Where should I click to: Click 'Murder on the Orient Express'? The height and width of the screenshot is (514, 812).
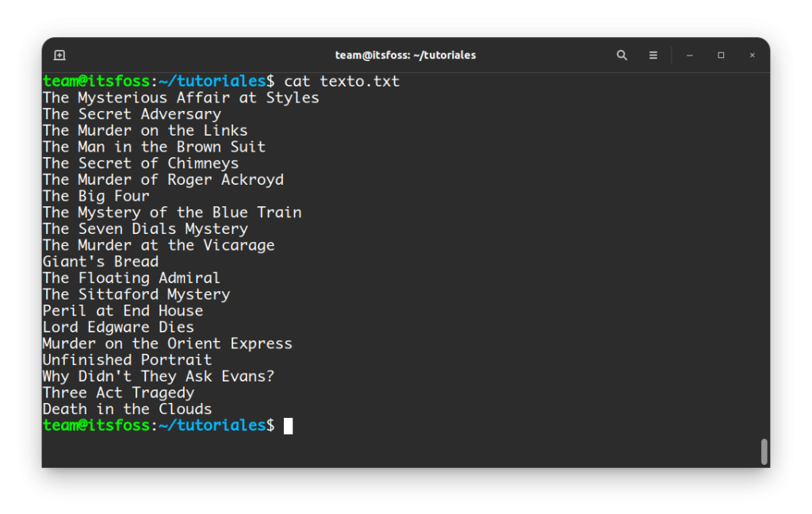(x=167, y=344)
